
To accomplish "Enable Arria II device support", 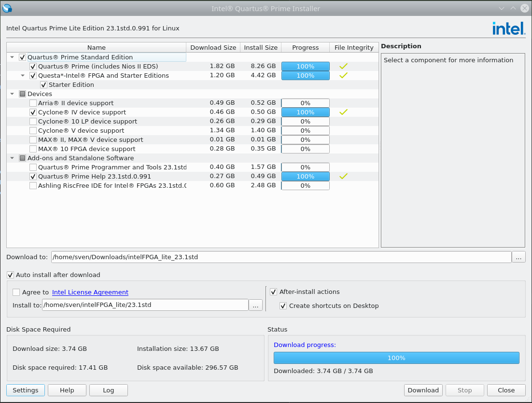I will (x=33, y=103).
